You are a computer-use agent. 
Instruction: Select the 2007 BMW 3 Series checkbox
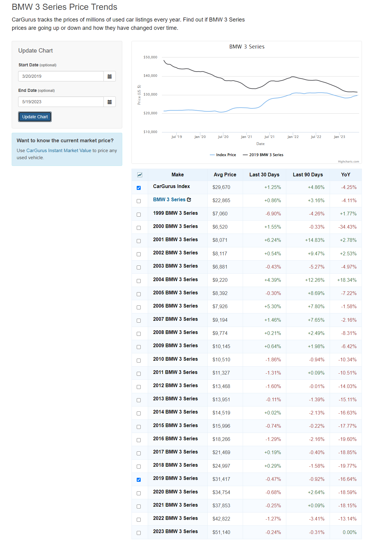(x=139, y=320)
